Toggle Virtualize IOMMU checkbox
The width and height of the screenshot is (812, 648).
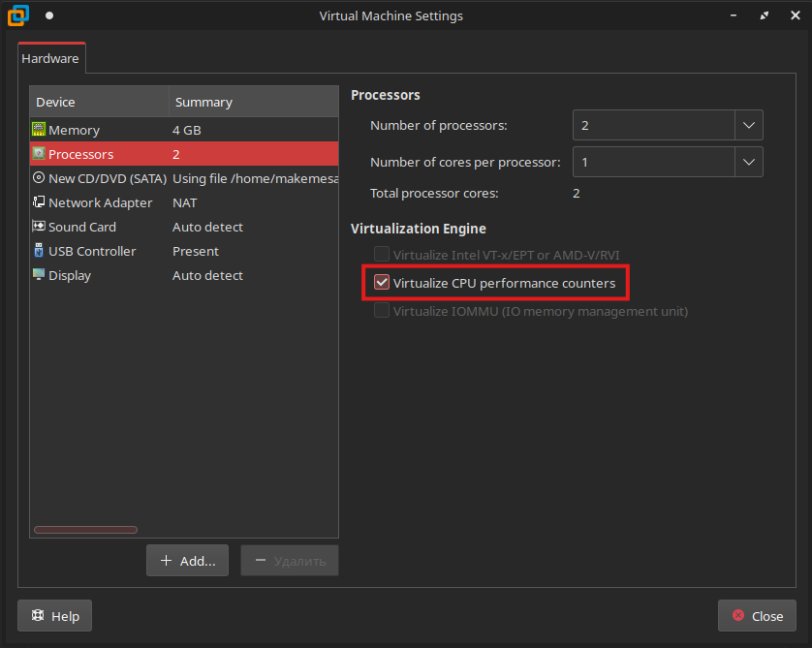[382, 312]
